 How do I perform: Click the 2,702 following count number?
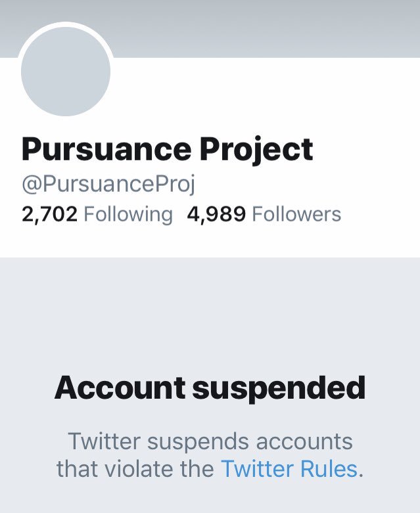click(x=50, y=214)
